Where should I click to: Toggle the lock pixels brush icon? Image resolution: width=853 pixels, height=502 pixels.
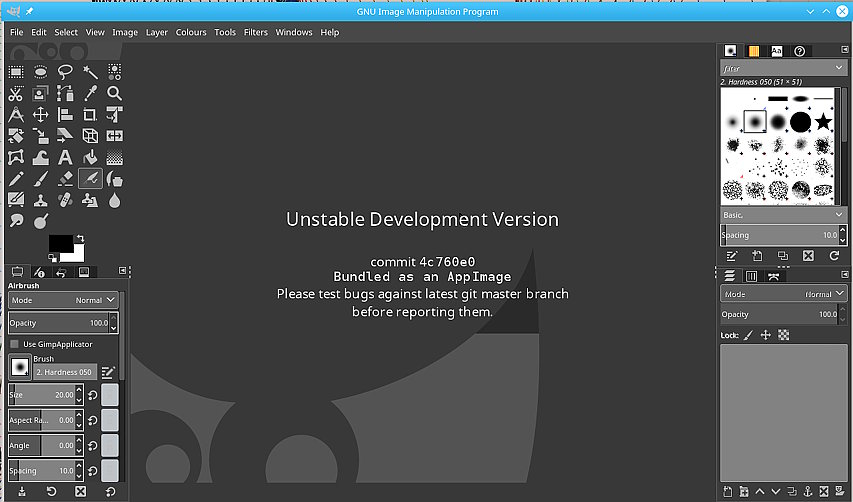pos(749,335)
